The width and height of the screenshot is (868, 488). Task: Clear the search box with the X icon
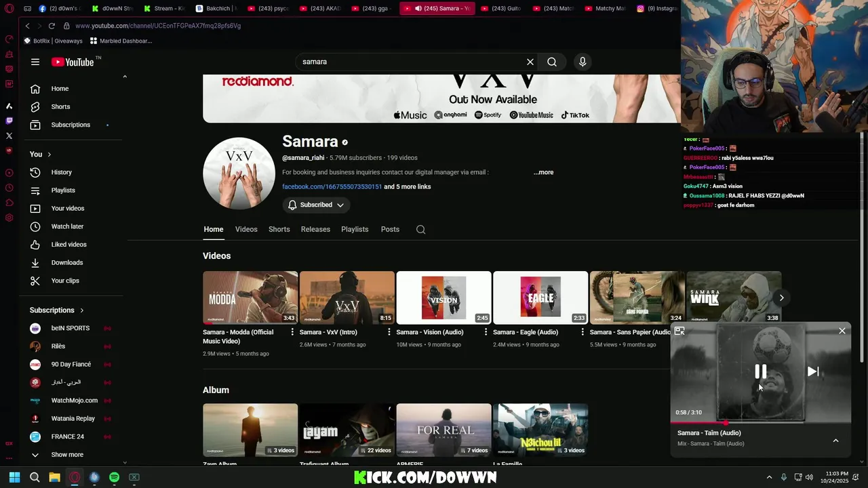click(530, 62)
